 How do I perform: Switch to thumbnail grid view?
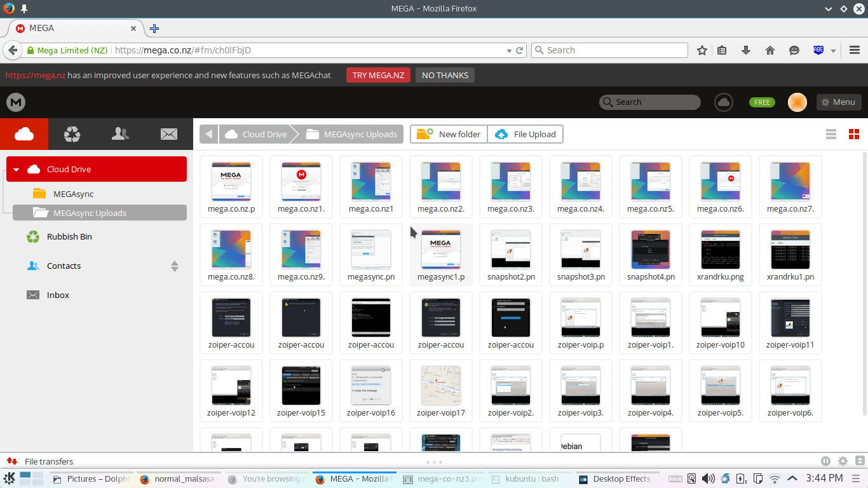click(853, 134)
